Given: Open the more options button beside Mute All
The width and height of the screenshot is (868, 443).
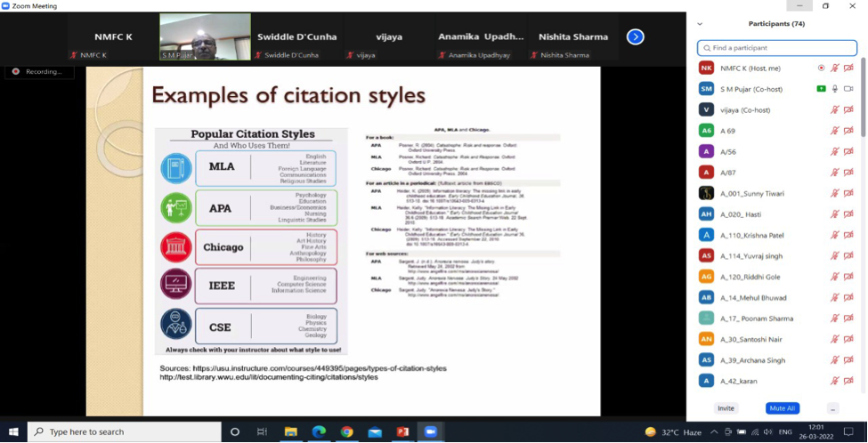Looking at the screenshot, I should pyautogui.click(x=832, y=408).
